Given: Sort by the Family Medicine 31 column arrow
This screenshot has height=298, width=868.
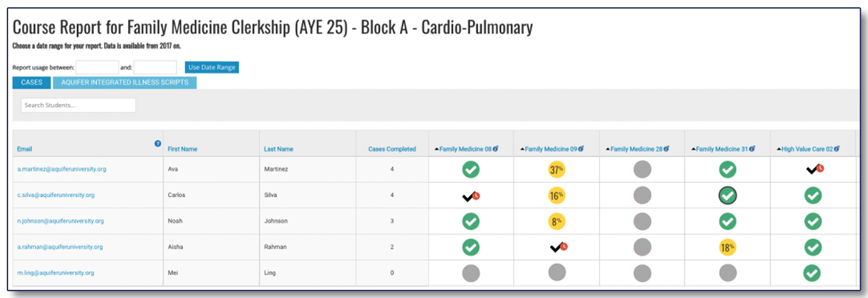Looking at the screenshot, I should click(x=693, y=149).
